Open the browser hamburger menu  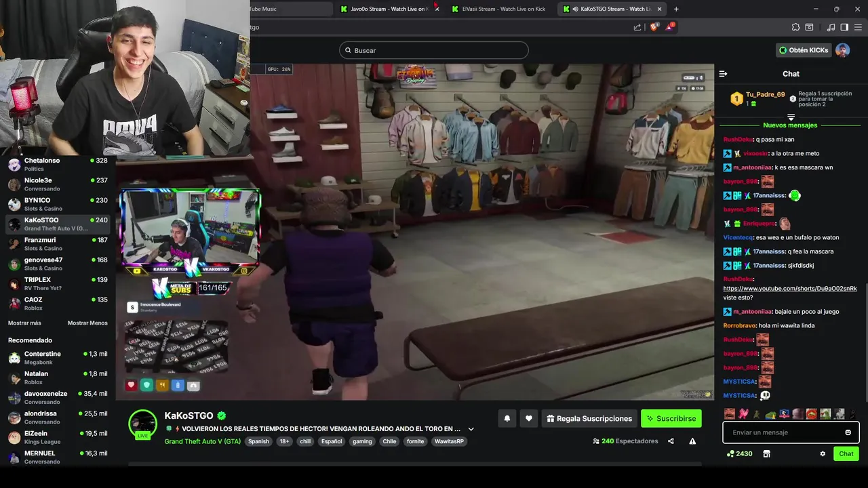(857, 27)
